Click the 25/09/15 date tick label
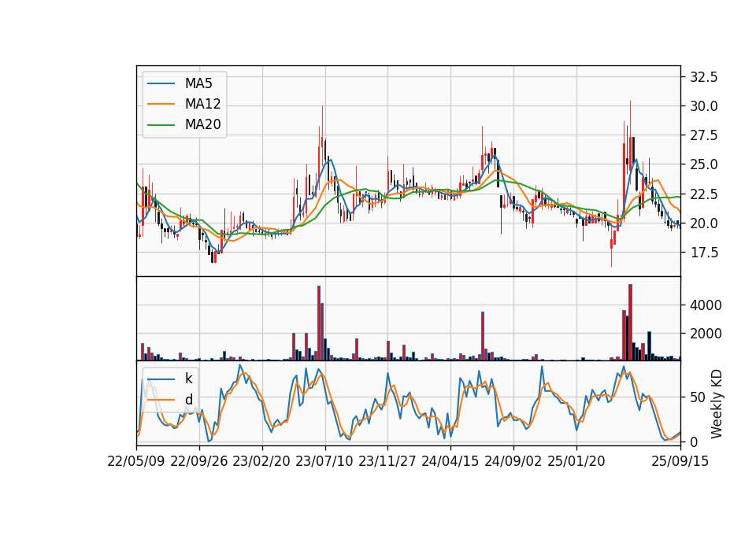 pyautogui.click(x=680, y=461)
